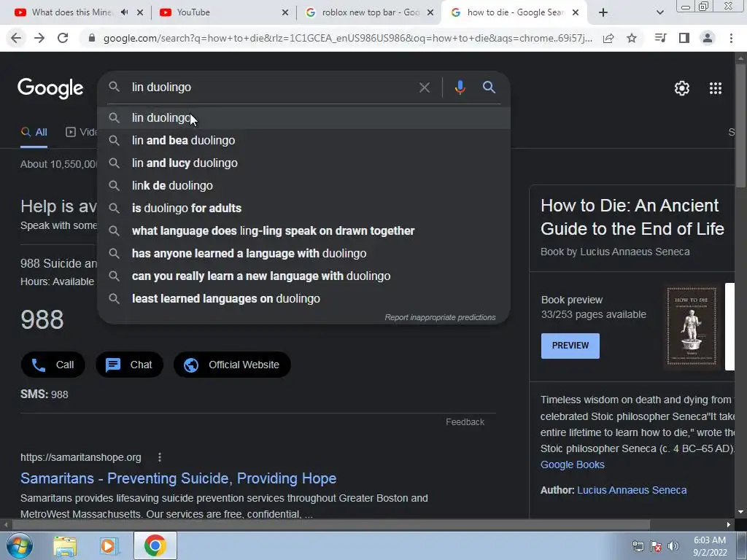Click into the Google search field

coord(271,87)
